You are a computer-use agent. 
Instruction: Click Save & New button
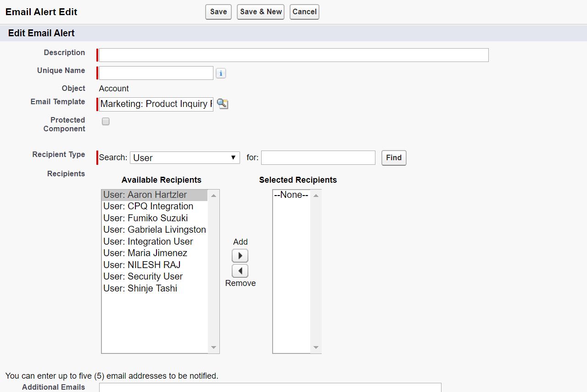tap(261, 12)
